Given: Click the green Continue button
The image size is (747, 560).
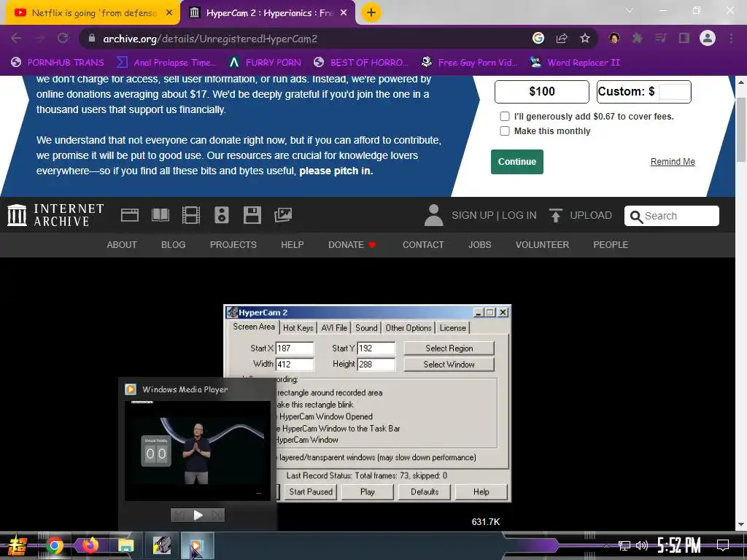Looking at the screenshot, I should click(517, 162).
